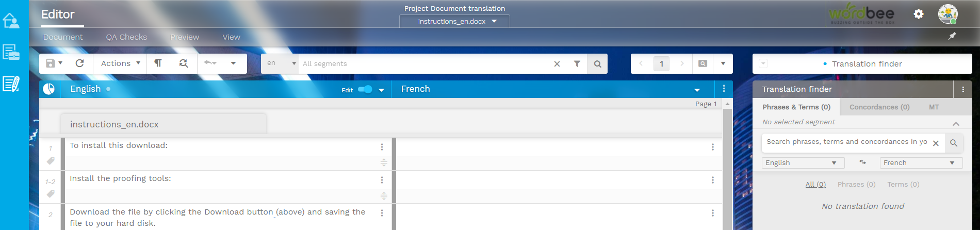
Task: Click the filter funnel icon
Action: tap(577, 64)
